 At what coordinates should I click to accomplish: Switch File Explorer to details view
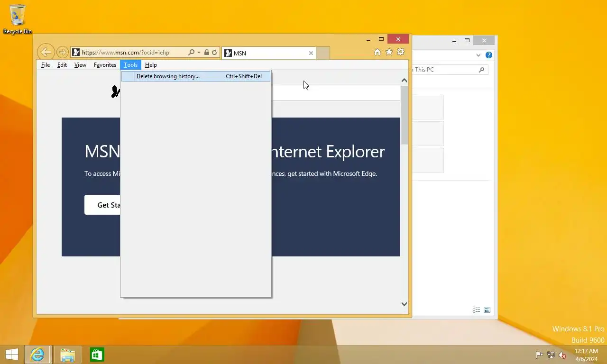[x=477, y=310]
